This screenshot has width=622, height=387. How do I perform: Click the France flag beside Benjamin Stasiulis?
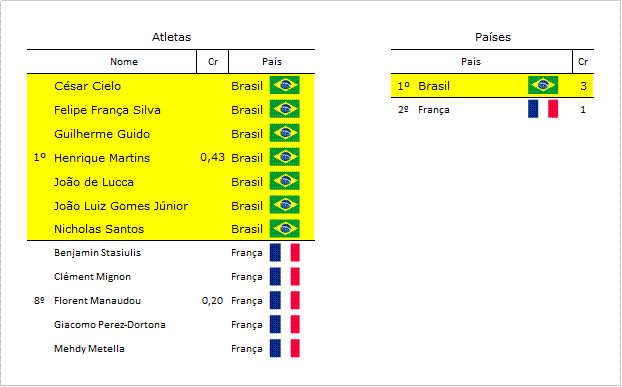[284, 253]
